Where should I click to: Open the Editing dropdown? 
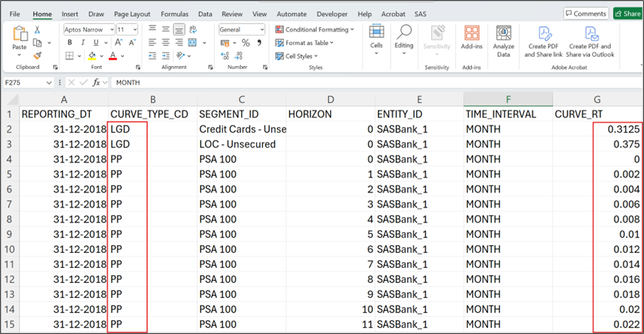pos(403,40)
